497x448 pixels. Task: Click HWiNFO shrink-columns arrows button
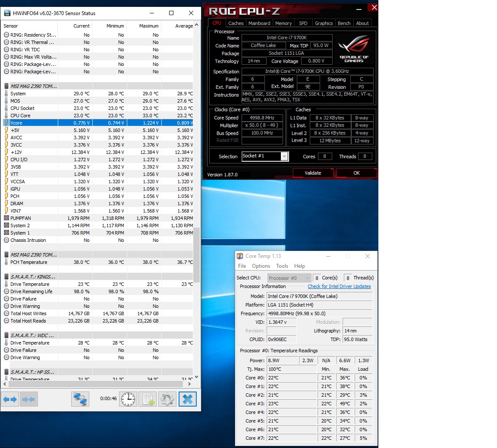29,399
